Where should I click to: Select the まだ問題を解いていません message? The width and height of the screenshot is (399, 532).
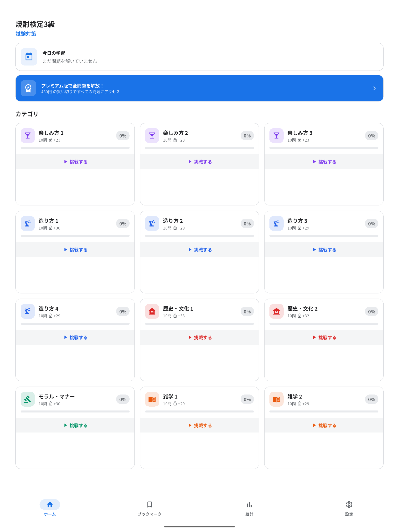(x=70, y=61)
